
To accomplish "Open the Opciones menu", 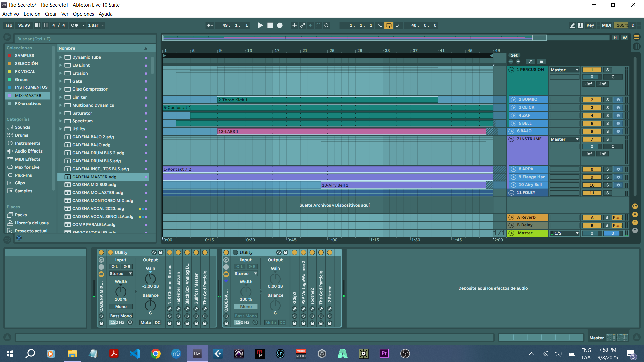I will [83, 14].
